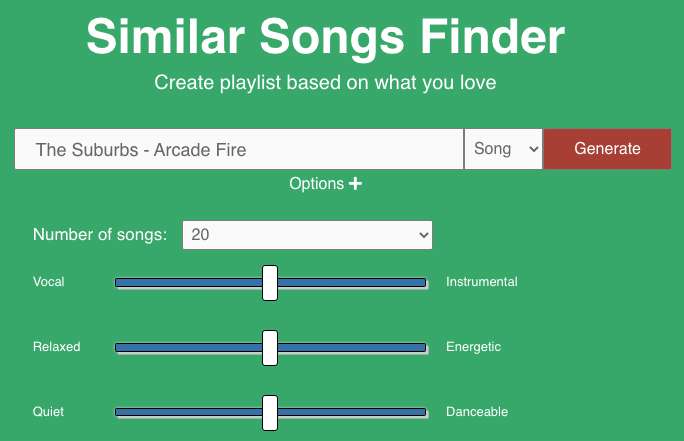This screenshot has height=441, width=684.
Task: Click the Danceable label
Action: 477,412
